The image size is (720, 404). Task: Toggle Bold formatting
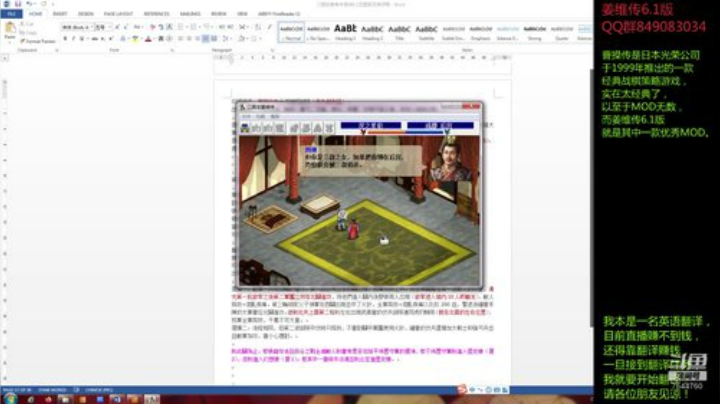tap(65, 39)
